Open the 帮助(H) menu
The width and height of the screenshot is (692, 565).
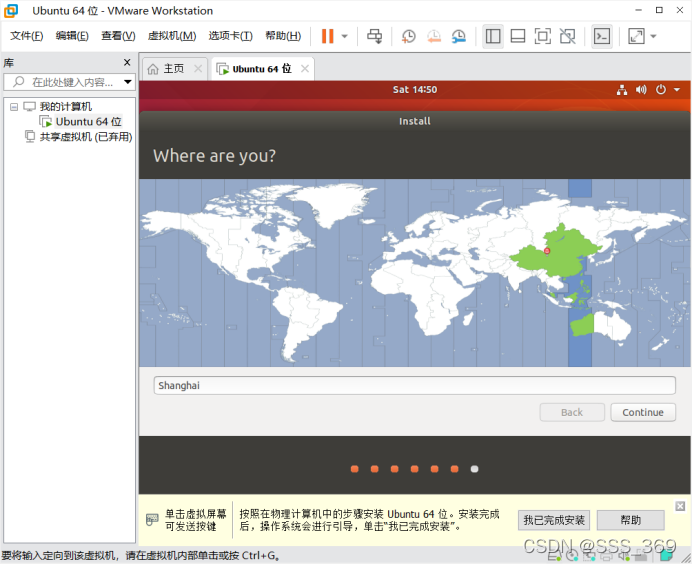coord(283,36)
